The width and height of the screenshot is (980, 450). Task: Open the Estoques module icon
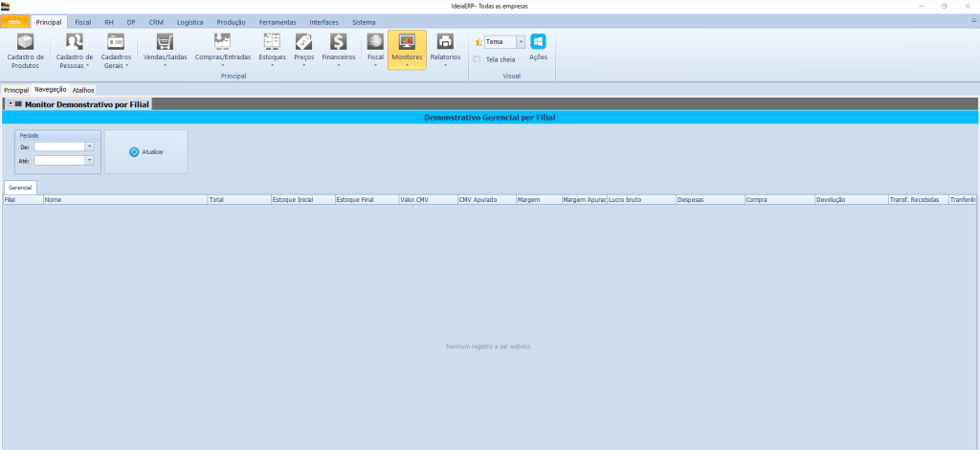coord(272,43)
